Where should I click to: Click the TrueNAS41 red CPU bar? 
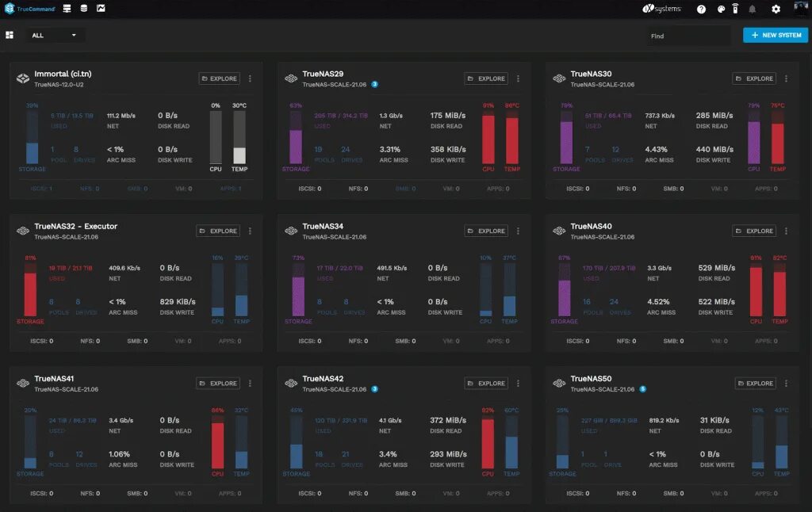[x=217, y=442]
